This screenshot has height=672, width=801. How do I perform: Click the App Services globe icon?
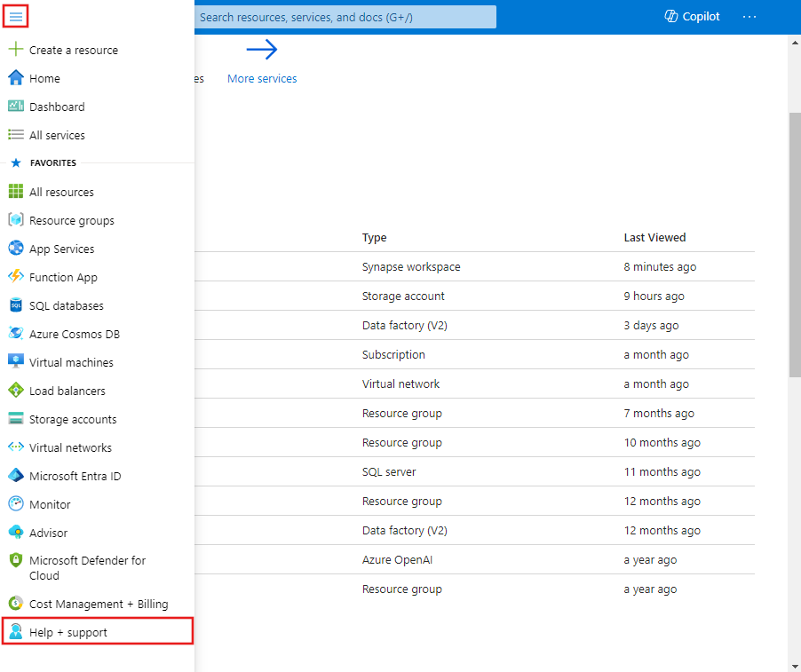click(16, 249)
